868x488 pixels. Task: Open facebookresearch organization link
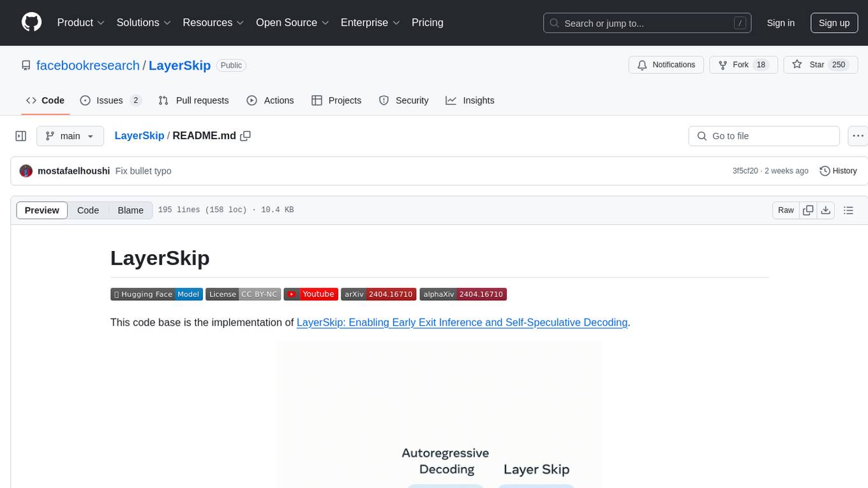[88, 65]
